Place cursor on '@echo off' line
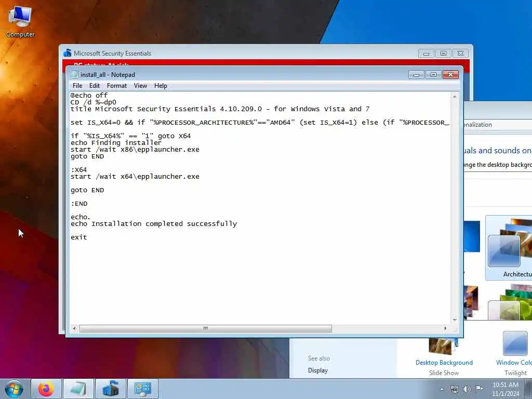 point(89,96)
